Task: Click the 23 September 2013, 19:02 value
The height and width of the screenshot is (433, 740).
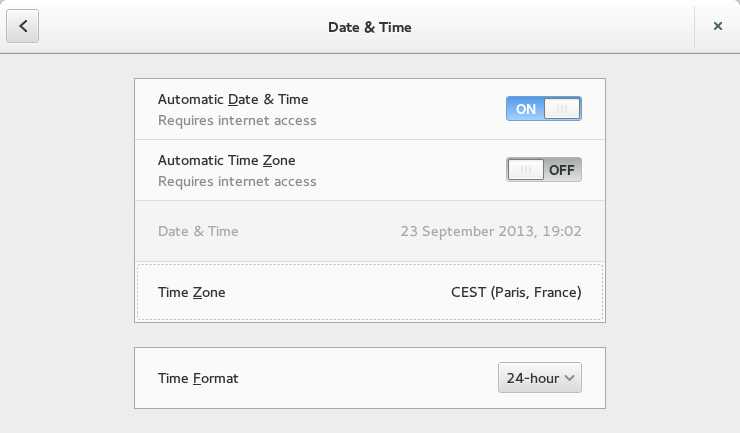Action: point(491,231)
